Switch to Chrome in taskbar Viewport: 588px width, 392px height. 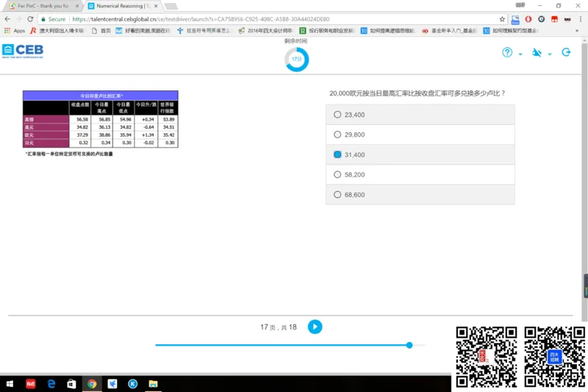(92, 384)
